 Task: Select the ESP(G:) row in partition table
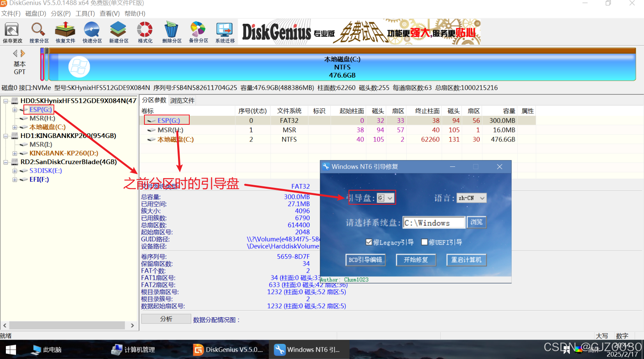pos(338,121)
